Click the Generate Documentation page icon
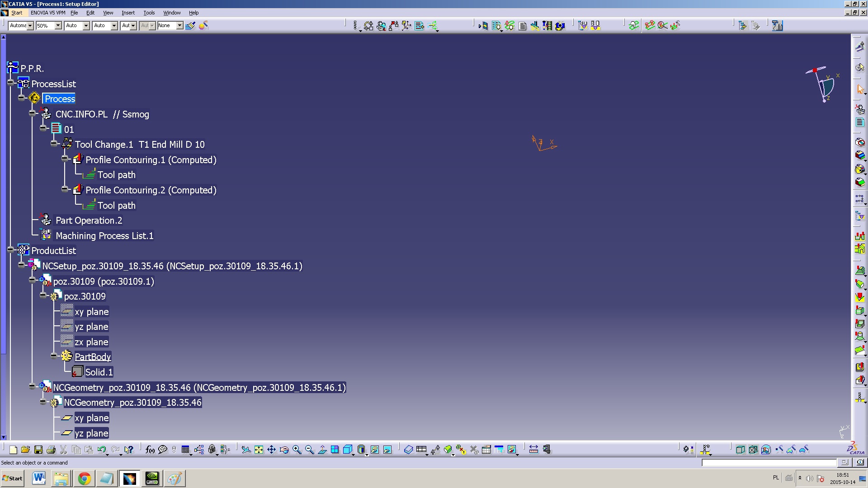868x488 pixels. (523, 26)
